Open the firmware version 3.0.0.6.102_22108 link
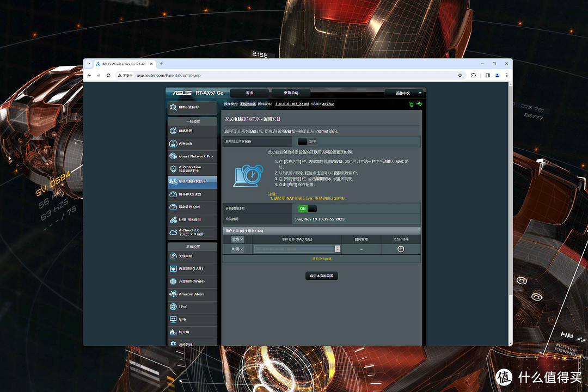 tap(292, 104)
